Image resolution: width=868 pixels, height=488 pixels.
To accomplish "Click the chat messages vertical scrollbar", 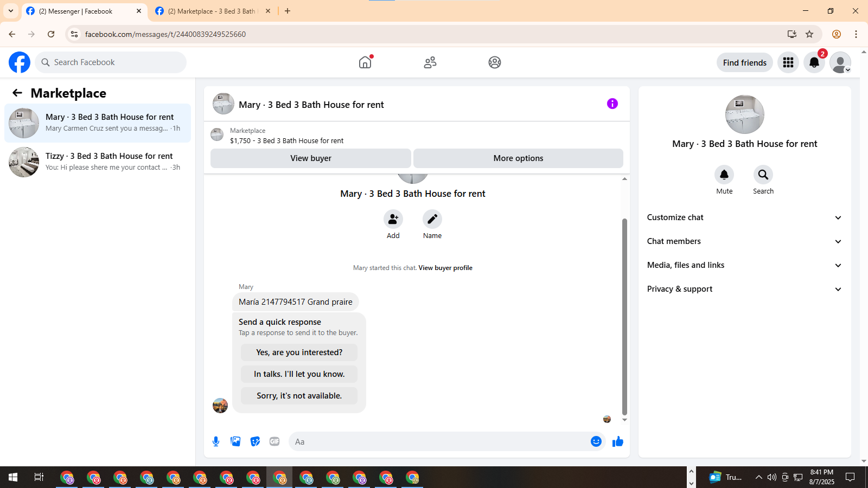I will tap(624, 317).
